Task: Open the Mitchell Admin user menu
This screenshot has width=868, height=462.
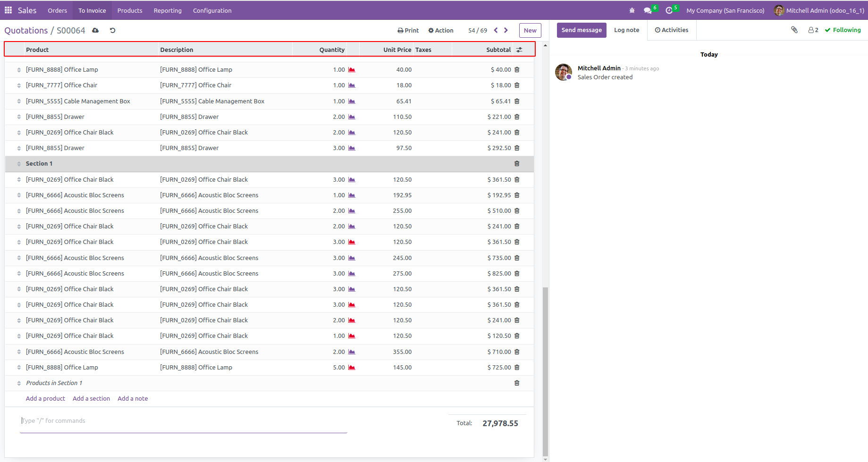Action: click(819, 10)
